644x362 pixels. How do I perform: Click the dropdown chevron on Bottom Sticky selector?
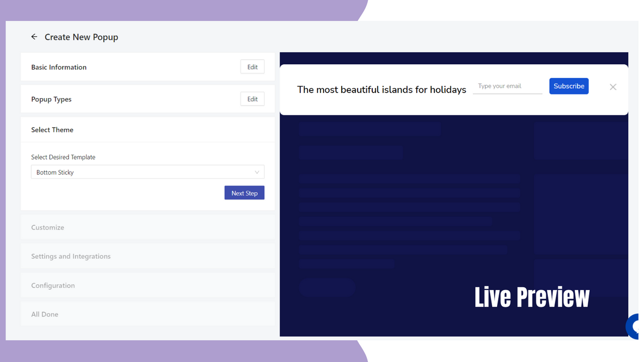258,172
